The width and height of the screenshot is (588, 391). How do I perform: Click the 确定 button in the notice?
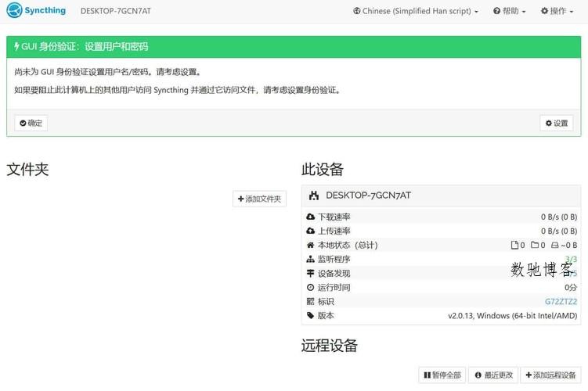(31, 123)
